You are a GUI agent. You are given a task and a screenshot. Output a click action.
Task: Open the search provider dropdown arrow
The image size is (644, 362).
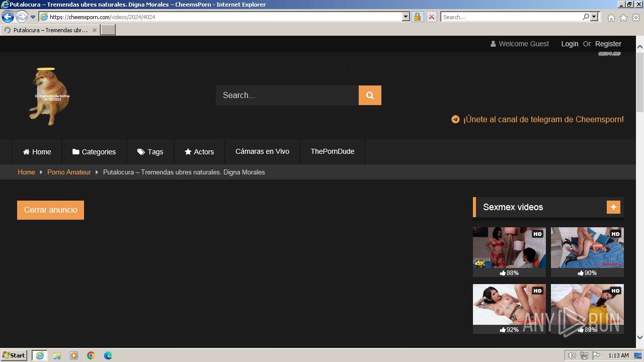pos(594,17)
